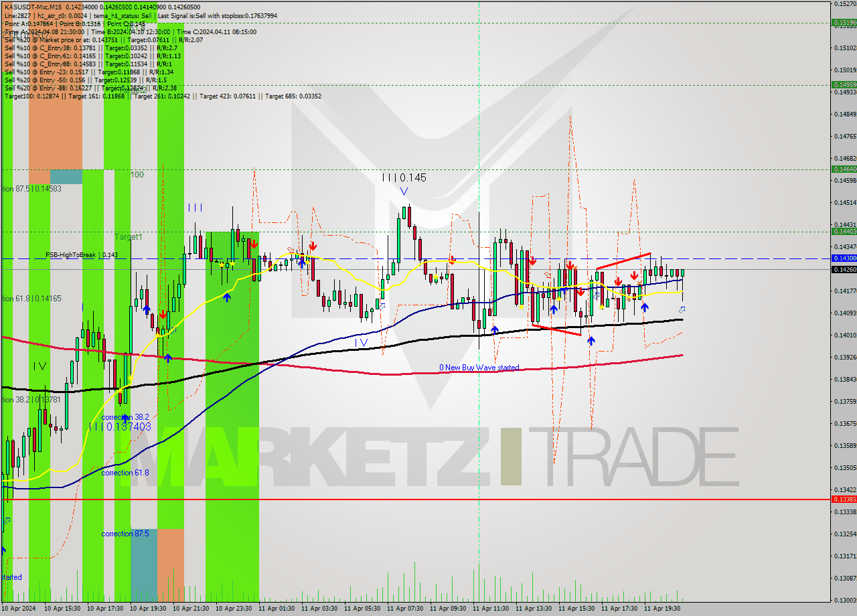Click the 'I I I 0.137403' wave label
The height and width of the screenshot is (616, 857).
[119, 427]
